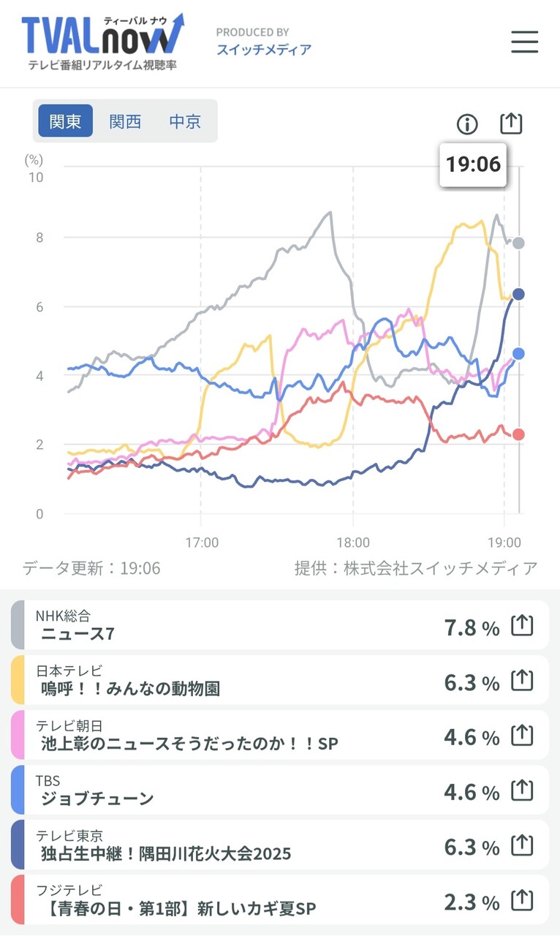Click the テレビ東京 dark blue endpoint dot
Image resolution: width=560 pixels, height=936 pixels.
[518, 294]
